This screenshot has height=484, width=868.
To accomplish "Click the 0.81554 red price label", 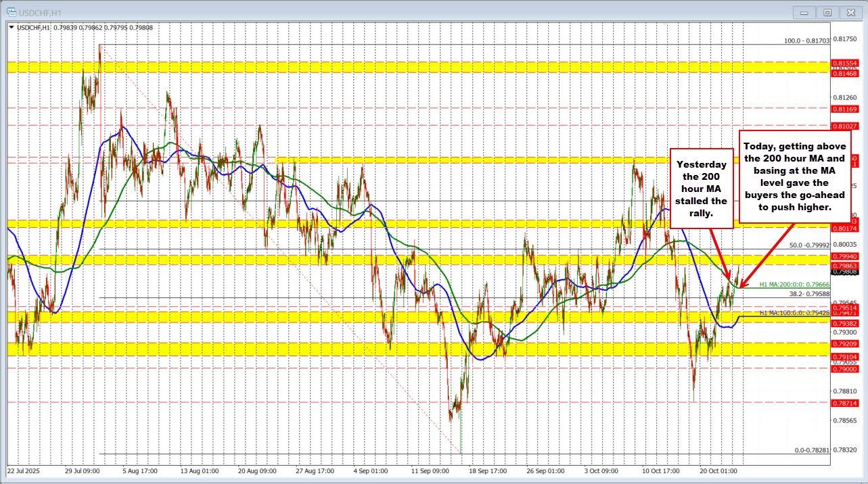I will pos(844,63).
